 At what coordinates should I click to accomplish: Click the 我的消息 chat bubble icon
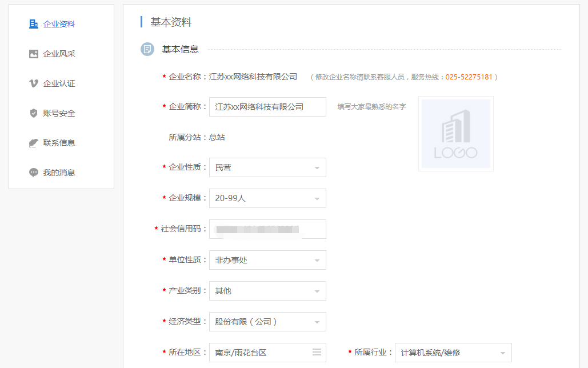click(x=34, y=173)
